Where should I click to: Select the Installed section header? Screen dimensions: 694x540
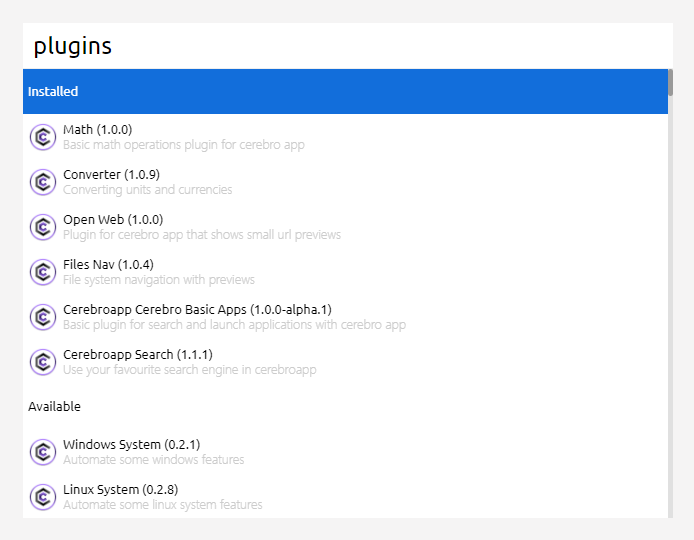[345, 91]
